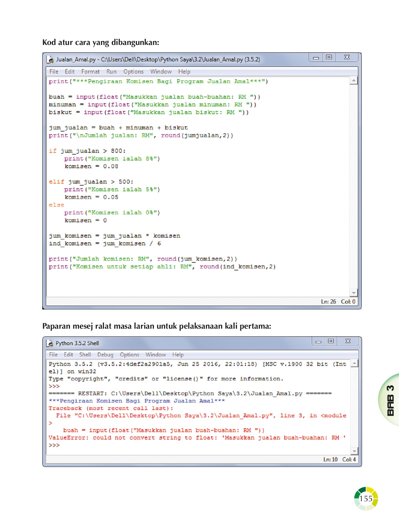399x532 pixels.
Task: Maximize the Python 3.5.2 Shell window
Action: tap(331, 341)
